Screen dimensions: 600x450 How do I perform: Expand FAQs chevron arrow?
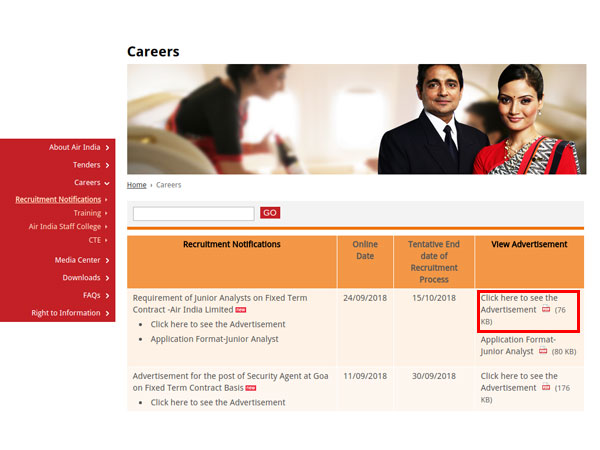(x=108, y=296)
